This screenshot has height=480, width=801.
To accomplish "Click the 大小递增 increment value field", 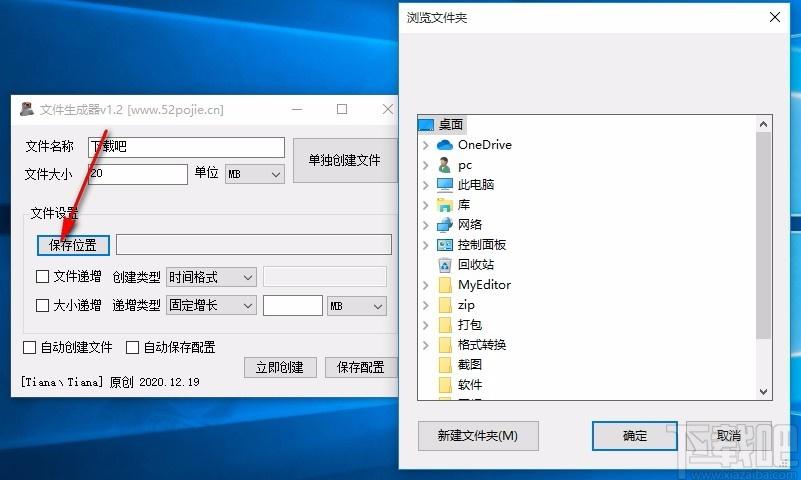I will tap(293, 306).
